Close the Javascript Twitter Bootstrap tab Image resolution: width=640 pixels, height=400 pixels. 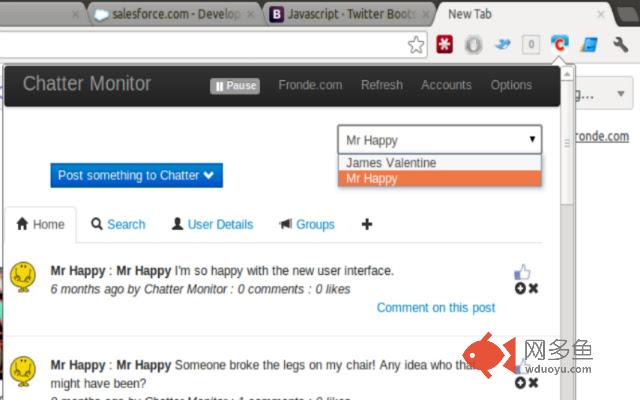tap(426, 14)
